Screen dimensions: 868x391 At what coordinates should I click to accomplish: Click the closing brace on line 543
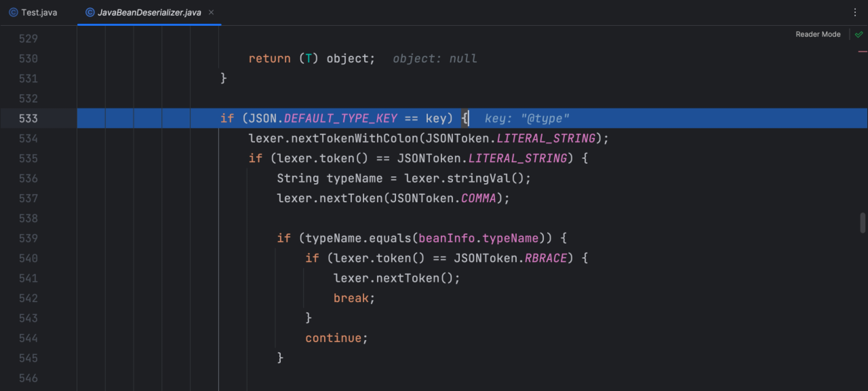[308, 318]
